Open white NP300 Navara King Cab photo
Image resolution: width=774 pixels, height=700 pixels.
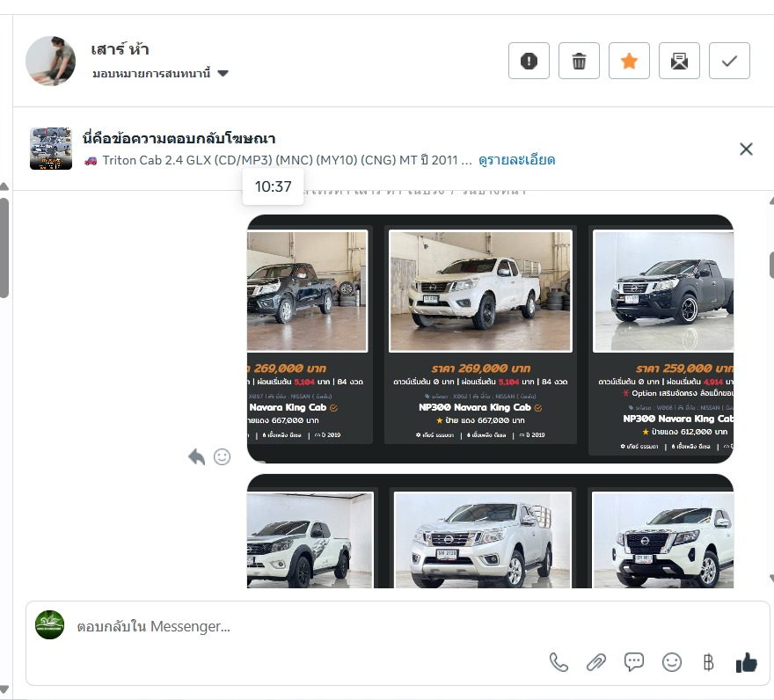(480, 291)
